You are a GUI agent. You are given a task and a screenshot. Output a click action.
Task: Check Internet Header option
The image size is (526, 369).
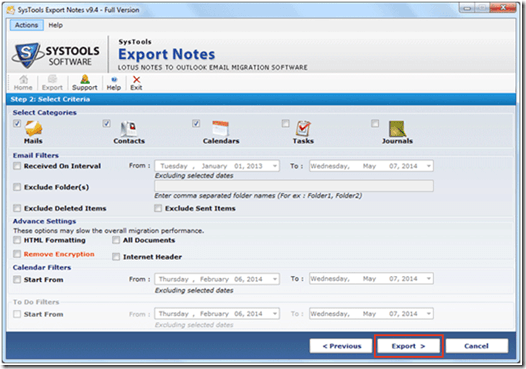[x=116, y=257]
